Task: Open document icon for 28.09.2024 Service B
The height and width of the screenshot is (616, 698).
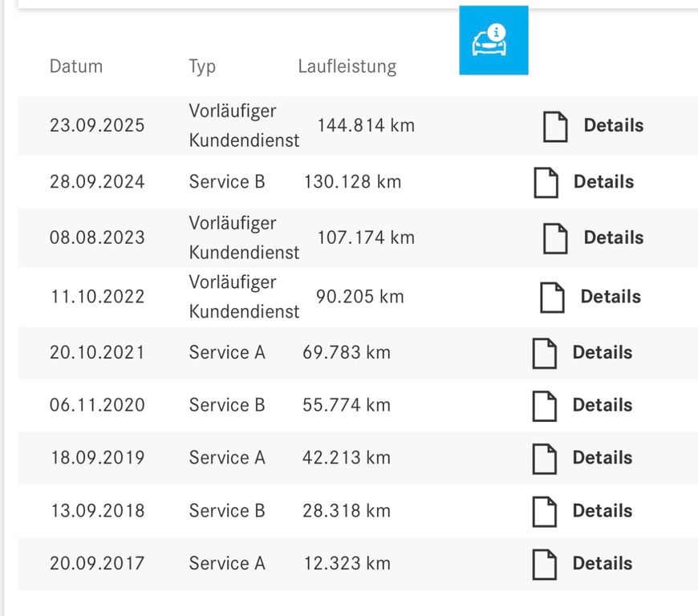Action: click(x=546, y=182)
